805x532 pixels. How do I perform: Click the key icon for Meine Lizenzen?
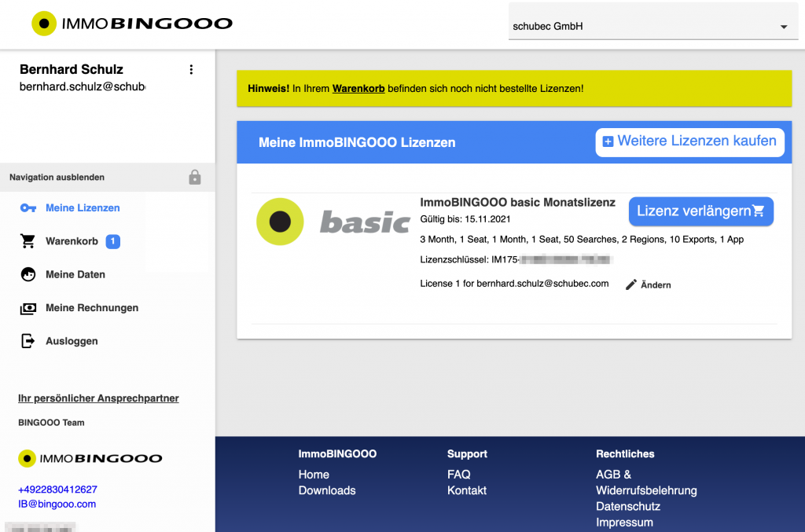click(x=28, y=207)
